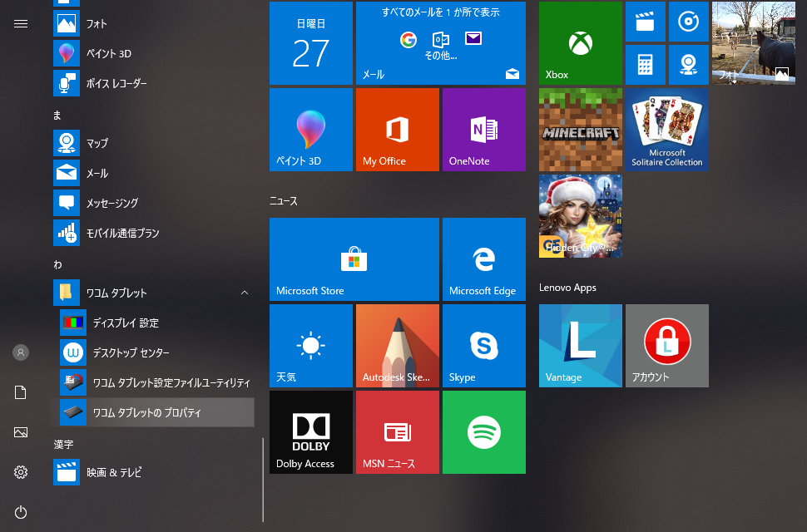The width and height of the screenshot is (807, 532).
Task: Click the app list scrollbar
Action: tap(263, 480)
